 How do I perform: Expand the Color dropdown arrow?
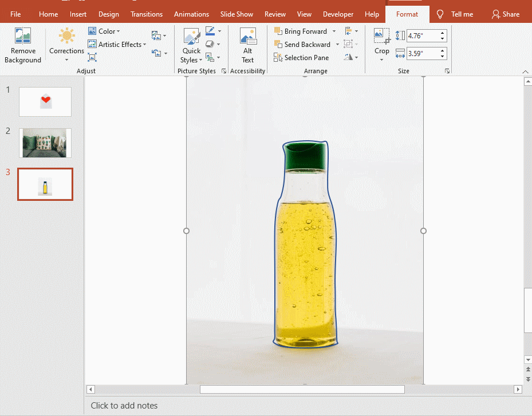[x=118, y=31]
